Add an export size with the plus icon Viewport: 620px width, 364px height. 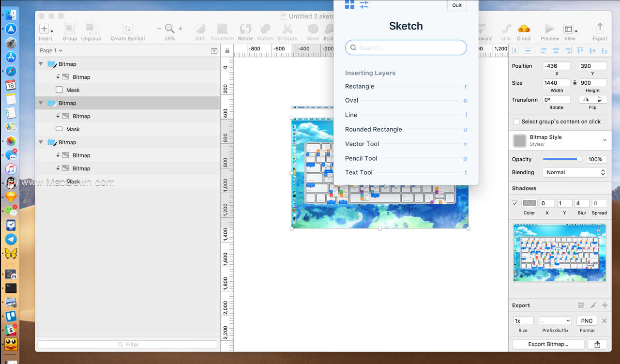[x=605, y=305]
